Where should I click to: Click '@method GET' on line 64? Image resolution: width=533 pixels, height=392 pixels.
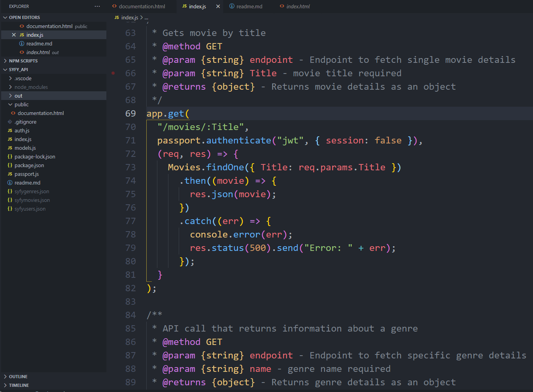point(192,46)
